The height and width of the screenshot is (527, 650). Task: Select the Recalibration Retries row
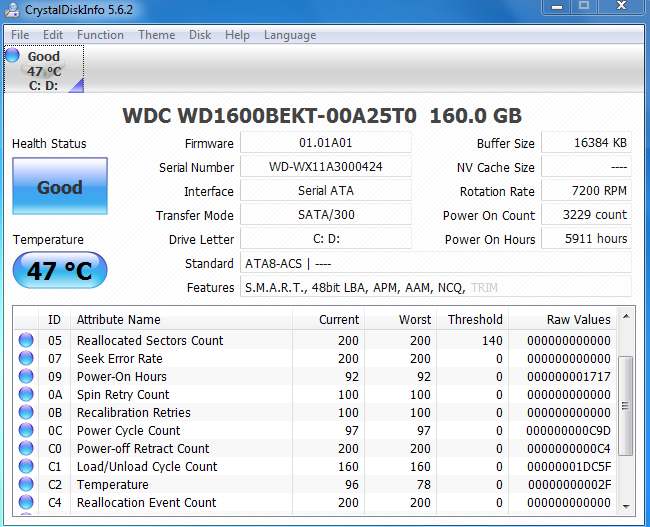315,413
